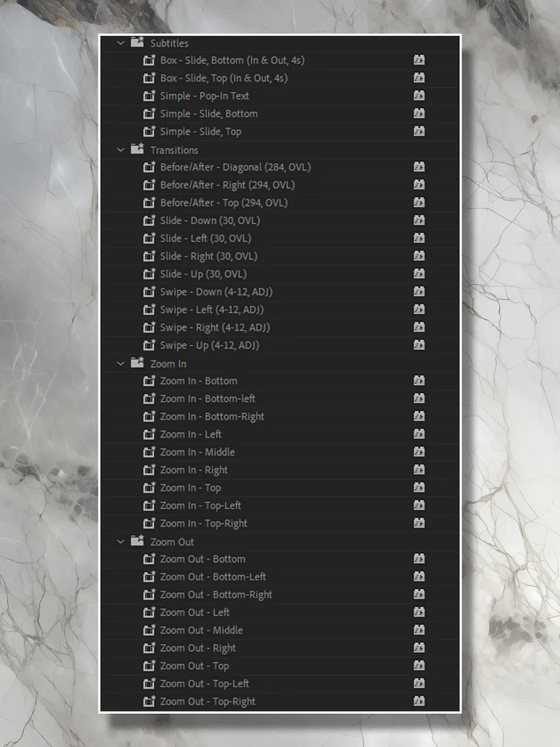Select Zoom Out - Bottom-Right preset
560x747 pixels.
click(x=216, y=594)
